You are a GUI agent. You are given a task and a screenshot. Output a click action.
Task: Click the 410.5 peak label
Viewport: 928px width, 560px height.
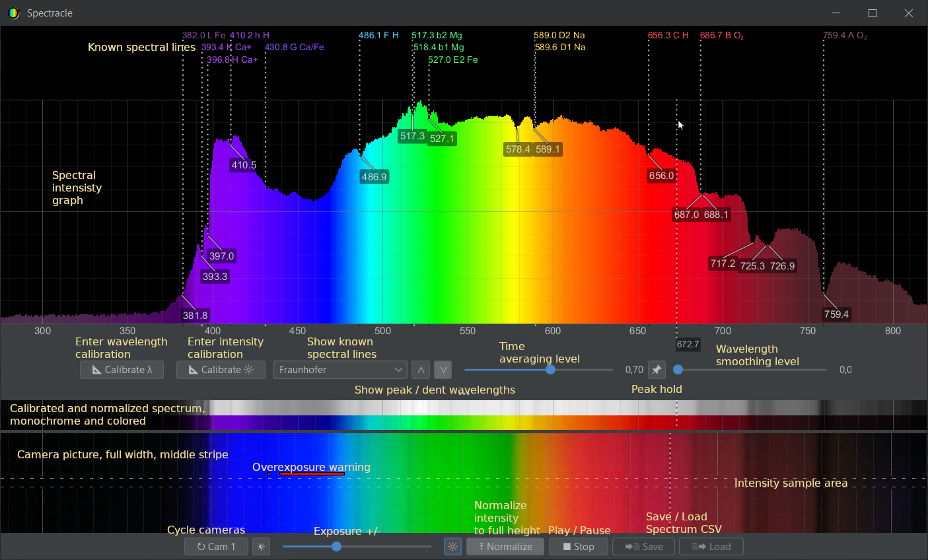244,165
